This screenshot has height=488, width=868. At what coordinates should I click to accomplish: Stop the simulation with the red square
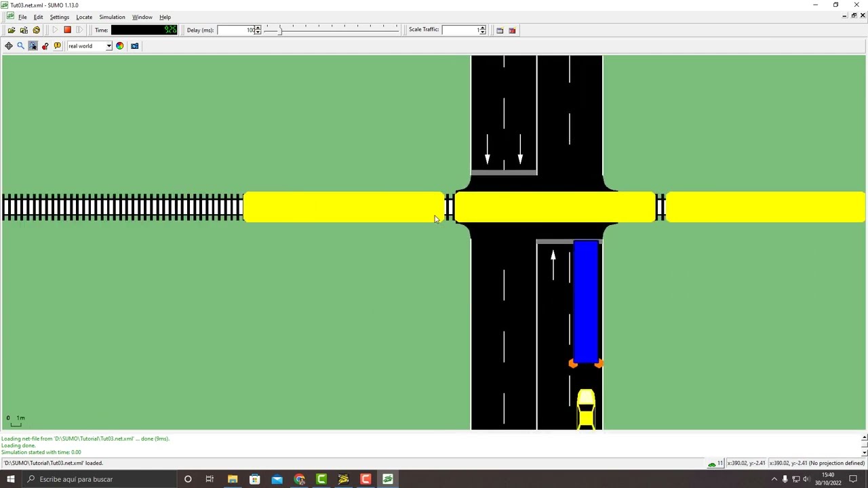pos(67,30)
